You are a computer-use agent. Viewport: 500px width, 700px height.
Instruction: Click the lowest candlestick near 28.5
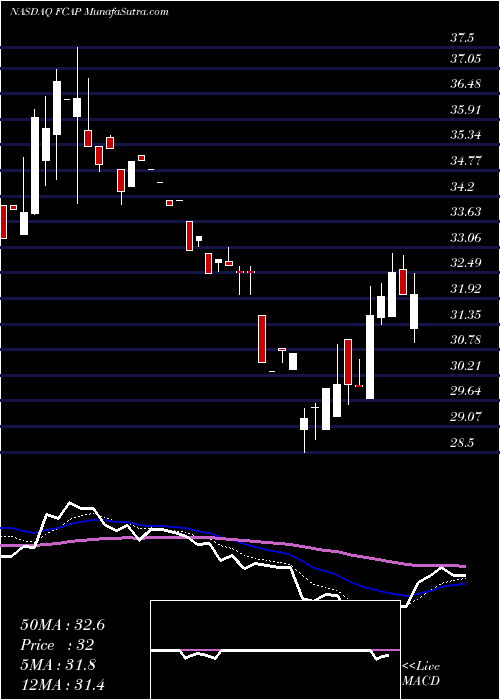click(x=304, y=430)
